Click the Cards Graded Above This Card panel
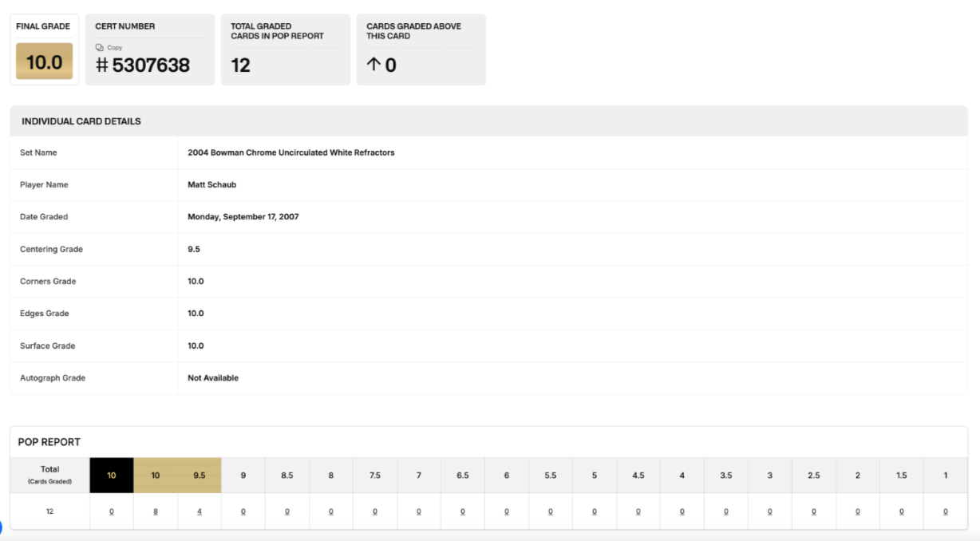Viewport: 980px width, 541px height. [421, 49]
